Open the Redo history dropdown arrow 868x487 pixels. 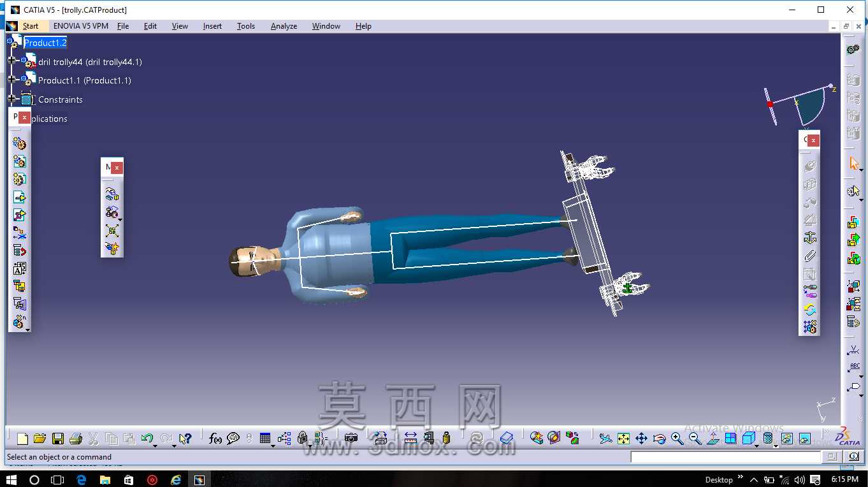pos(174,445)
